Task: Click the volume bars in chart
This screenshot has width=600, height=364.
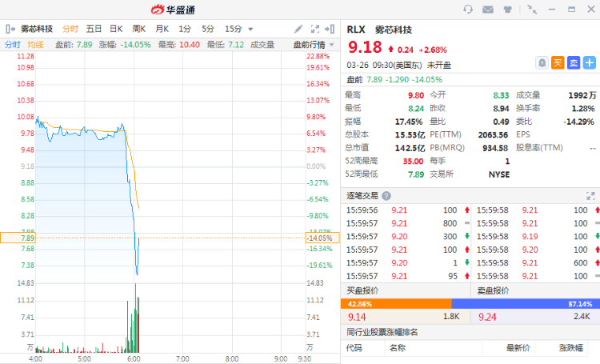Action: click(87, 318)
